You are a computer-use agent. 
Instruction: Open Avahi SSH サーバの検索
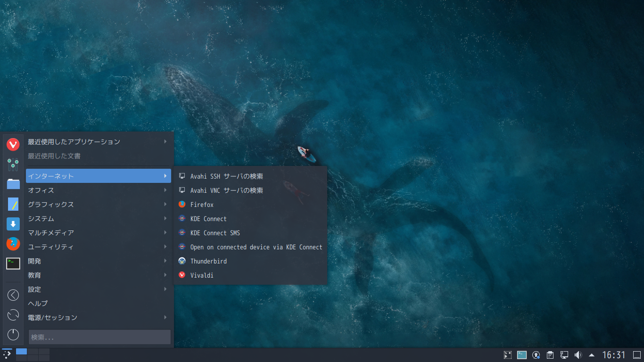click(250, 176)
